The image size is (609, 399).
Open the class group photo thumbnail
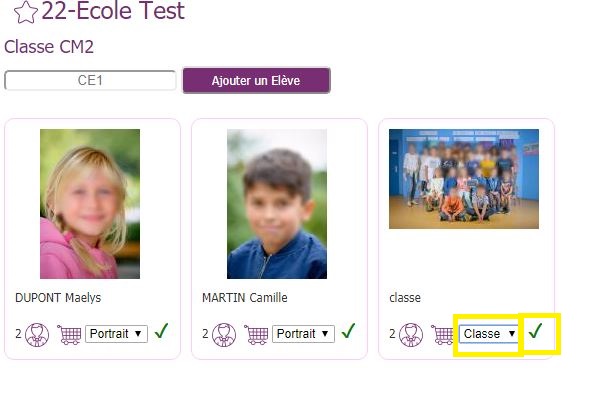(x=464, y=179)
